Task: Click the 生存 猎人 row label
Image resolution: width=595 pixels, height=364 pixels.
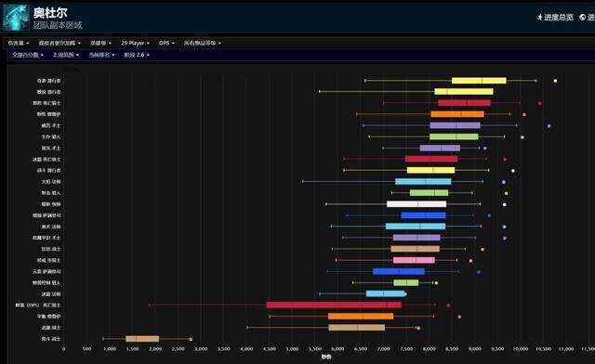Action: pyautogui.click(x=51, y=136)
